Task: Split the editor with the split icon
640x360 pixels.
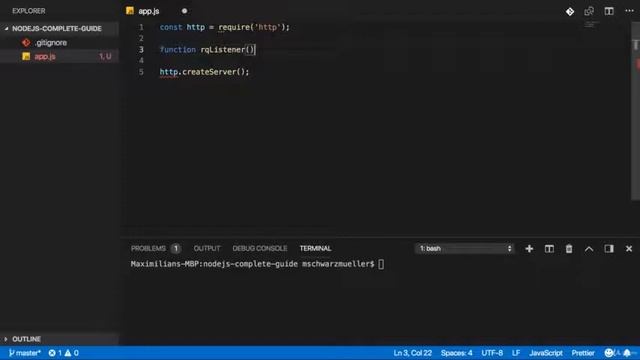Action: 609,11
